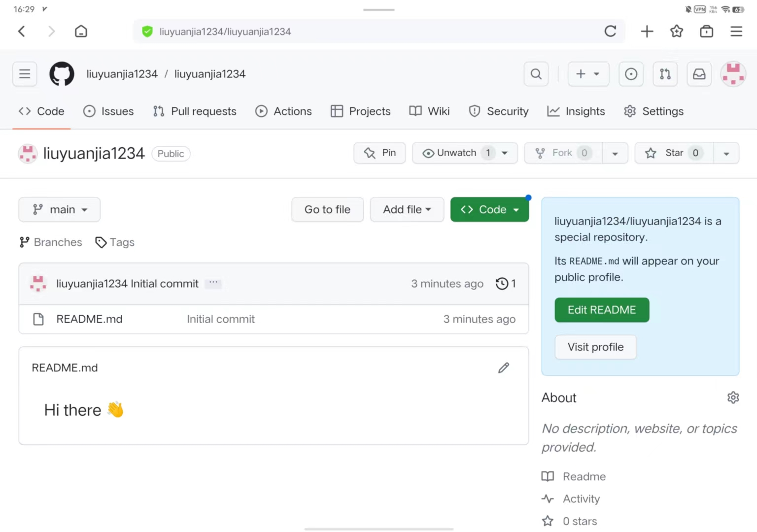
Task: Open repository Settings tab
Action: click(654, 111)
